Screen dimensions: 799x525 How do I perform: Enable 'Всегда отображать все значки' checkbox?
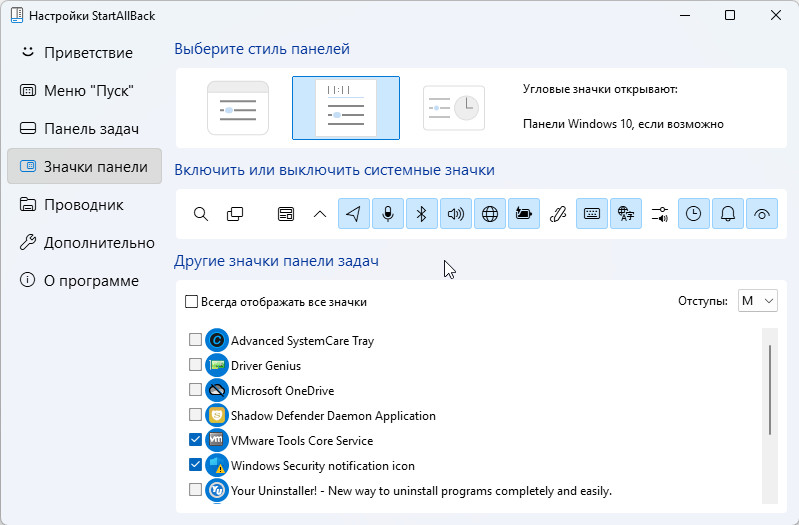point(192,301)
